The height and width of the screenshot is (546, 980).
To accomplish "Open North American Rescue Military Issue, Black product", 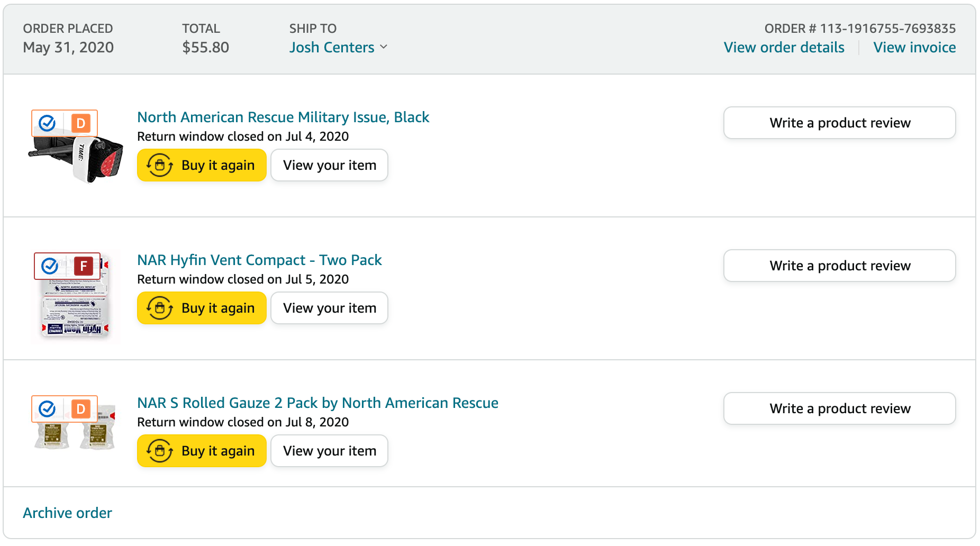I will tap(283, 117).
